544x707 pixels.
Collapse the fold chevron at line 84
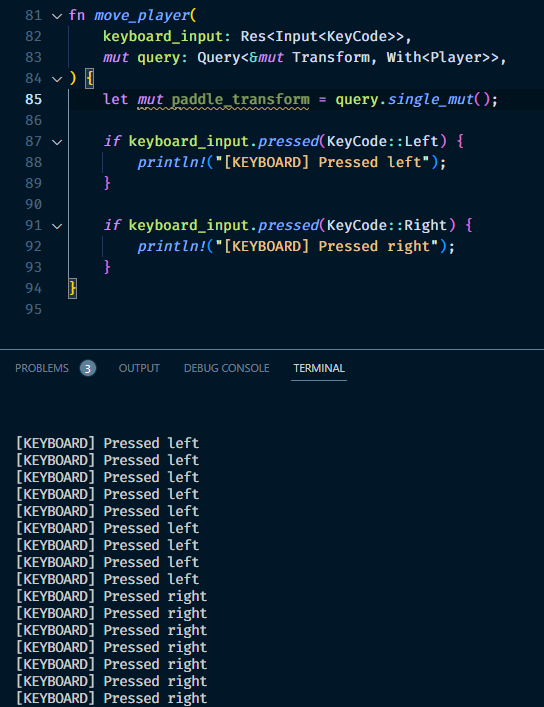[x=57, y=79]
